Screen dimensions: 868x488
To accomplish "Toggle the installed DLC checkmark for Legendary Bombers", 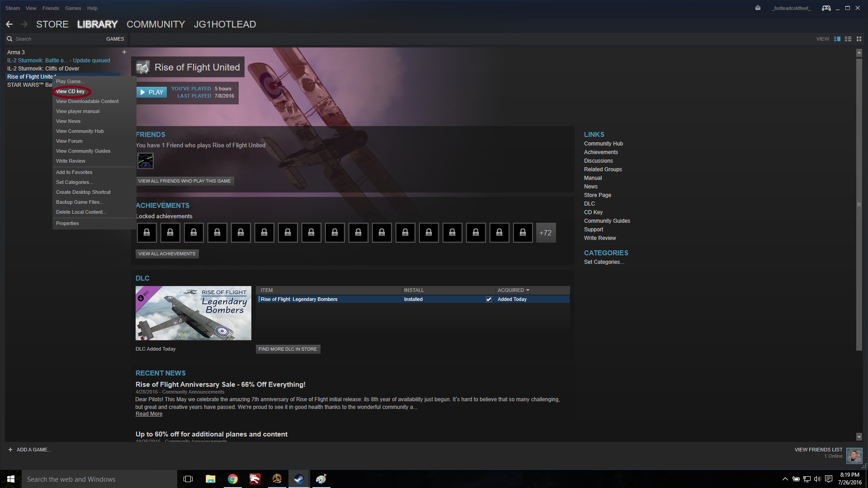I will click(489, 299).
